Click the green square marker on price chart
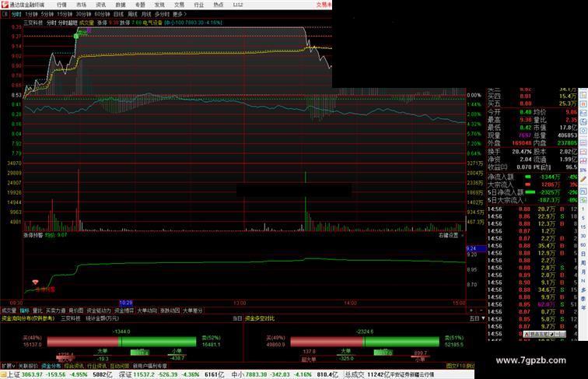588x379 pixels. point(76,36)
